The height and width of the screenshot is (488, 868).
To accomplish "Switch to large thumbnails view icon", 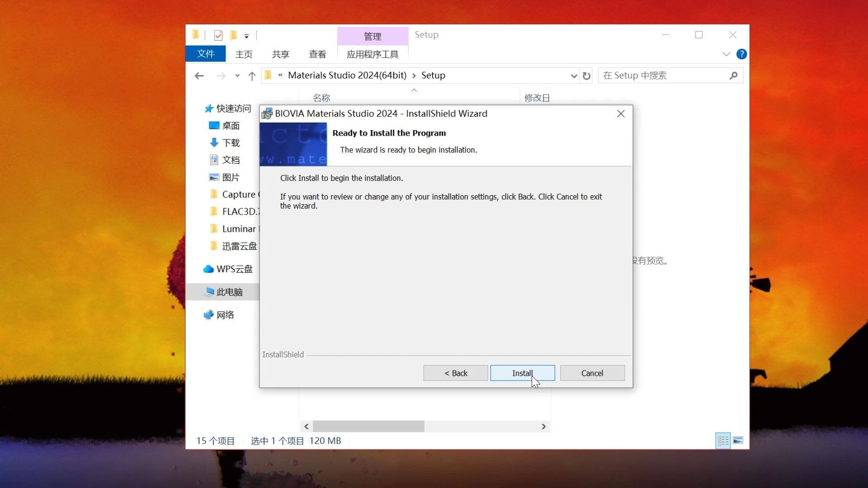I will tap(738, 441).
